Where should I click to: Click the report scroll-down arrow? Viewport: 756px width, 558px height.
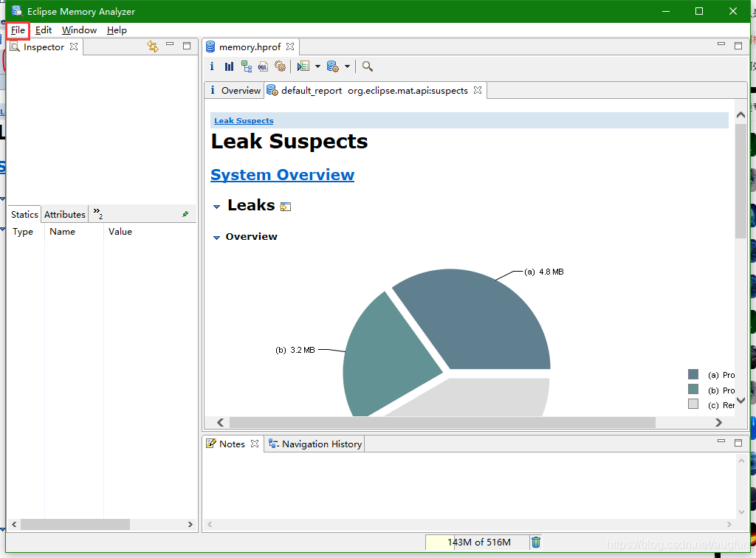coord(741,401)
